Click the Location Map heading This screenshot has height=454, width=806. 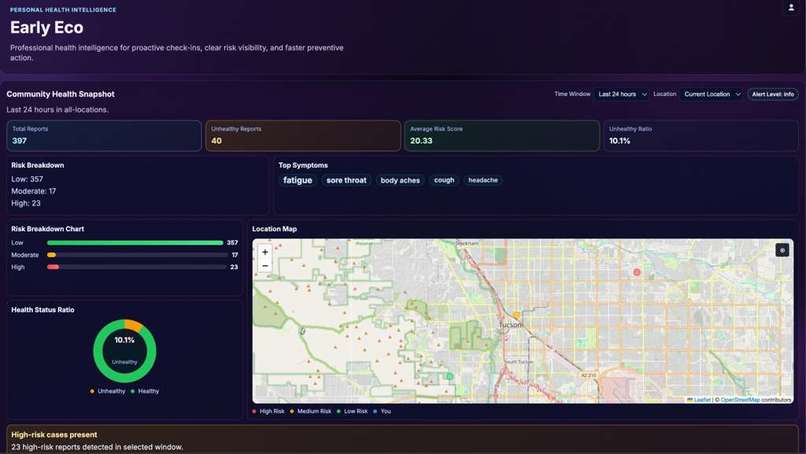click(274, 229)
